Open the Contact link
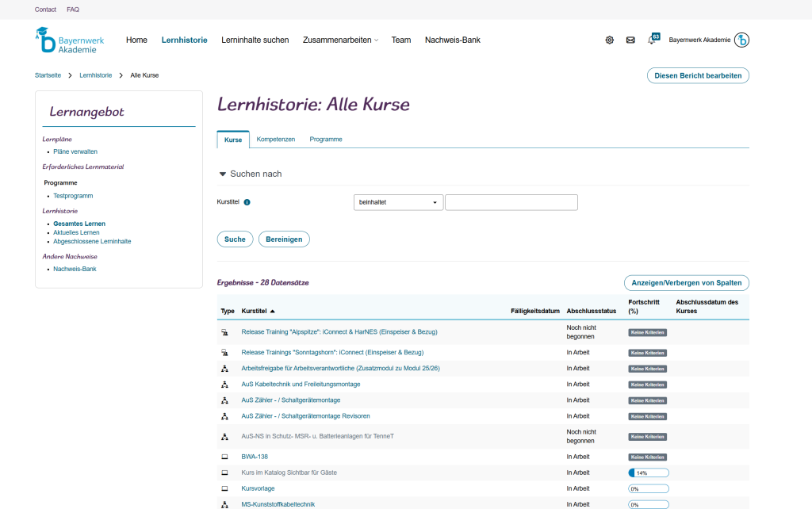 (45, 10)
